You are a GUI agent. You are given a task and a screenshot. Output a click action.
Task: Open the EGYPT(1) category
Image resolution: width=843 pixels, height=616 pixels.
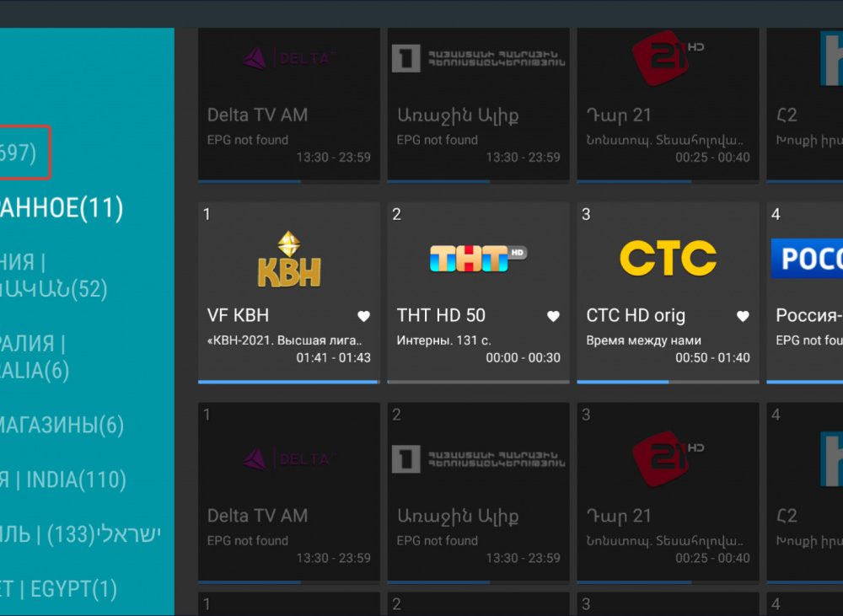point(59,589)
